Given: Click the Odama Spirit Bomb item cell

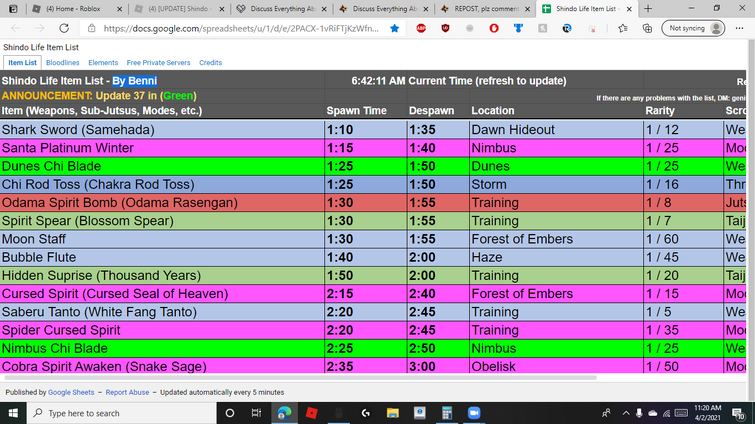Looking at the screenshot, I should [162, 203].
